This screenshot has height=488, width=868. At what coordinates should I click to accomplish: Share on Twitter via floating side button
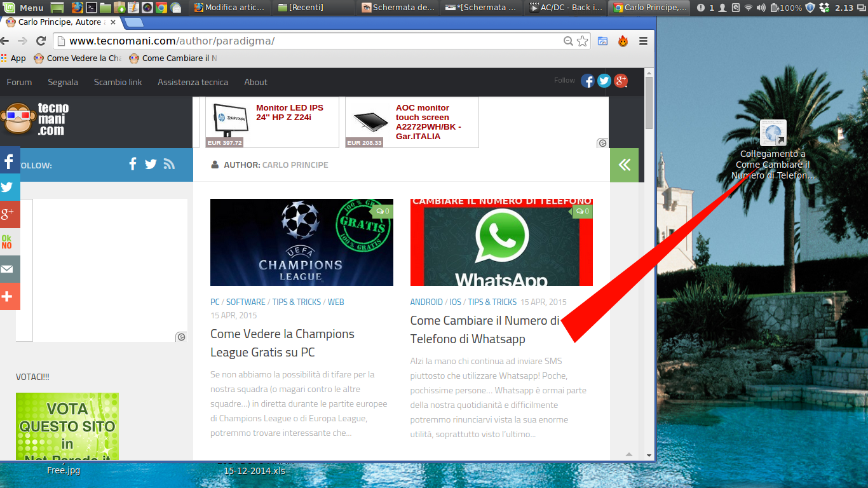tap(10, 187)
